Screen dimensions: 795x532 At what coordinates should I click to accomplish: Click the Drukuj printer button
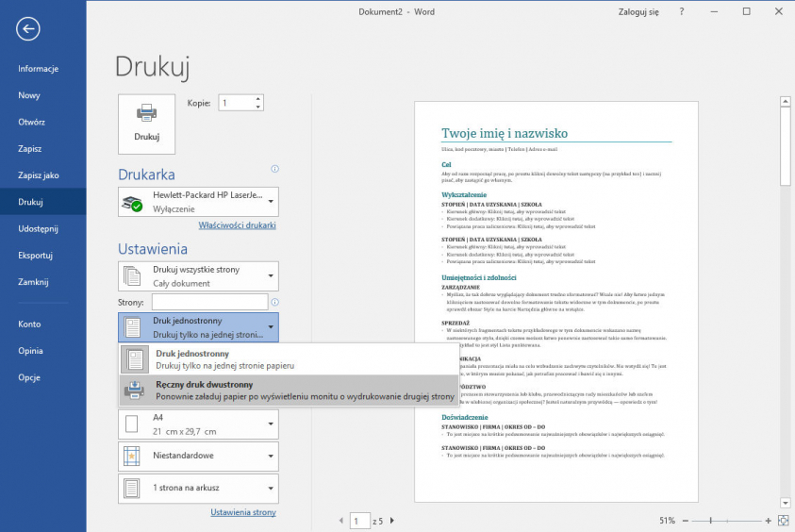(146, 123)
